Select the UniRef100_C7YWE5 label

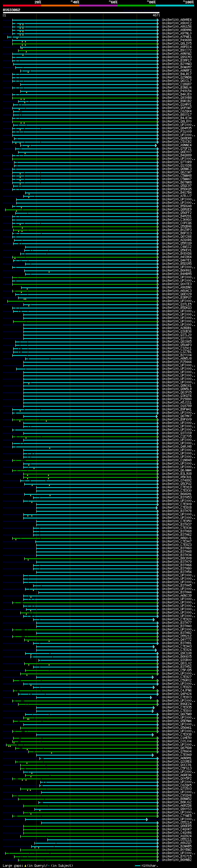177,816
